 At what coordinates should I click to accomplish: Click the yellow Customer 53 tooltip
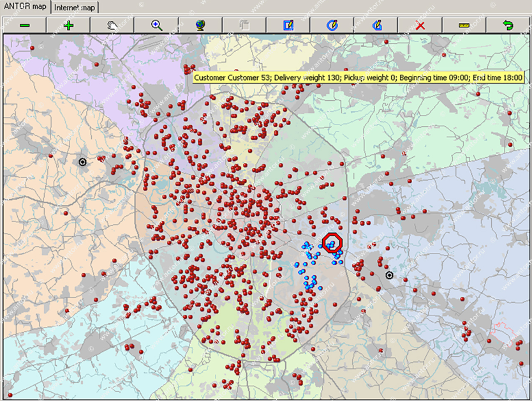coord(358,77)
